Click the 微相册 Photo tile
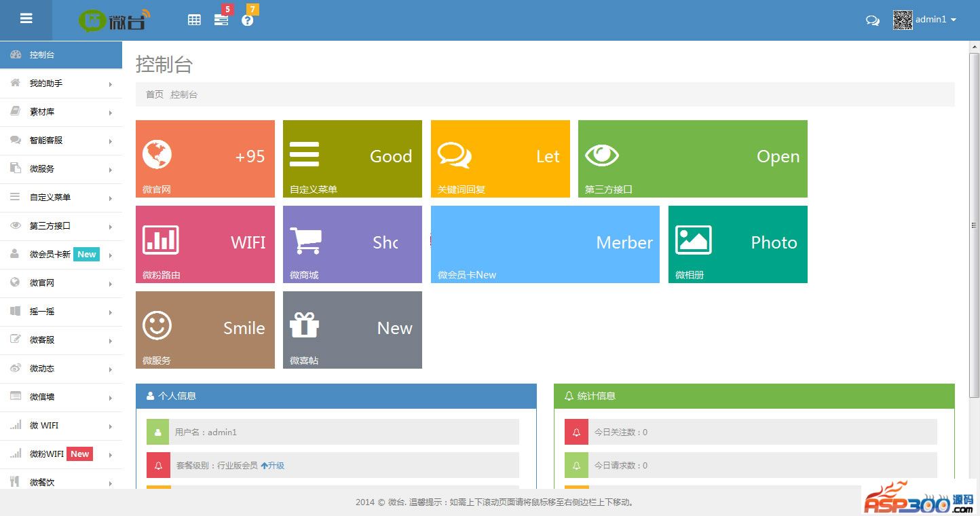Viewport: 980px width, 516px height. 738,244
